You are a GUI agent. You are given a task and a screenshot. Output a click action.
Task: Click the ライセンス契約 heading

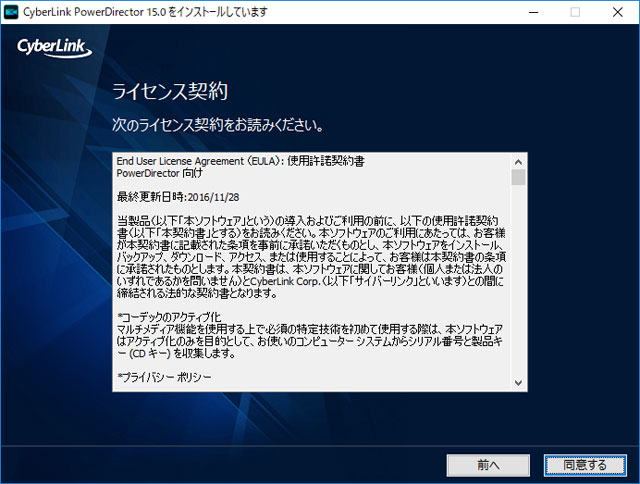tap(170, 91)
